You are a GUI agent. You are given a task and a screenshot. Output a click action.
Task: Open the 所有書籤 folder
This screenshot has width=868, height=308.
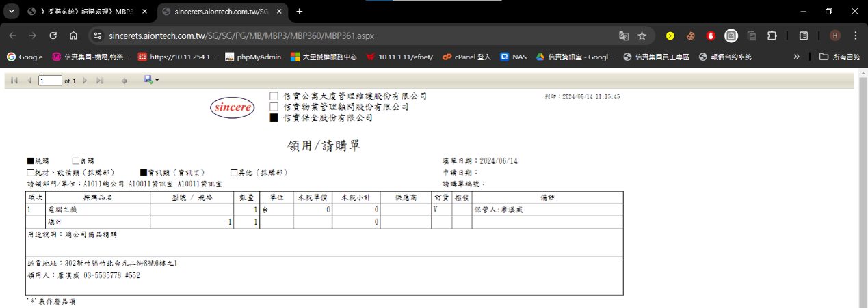[840, 57]
